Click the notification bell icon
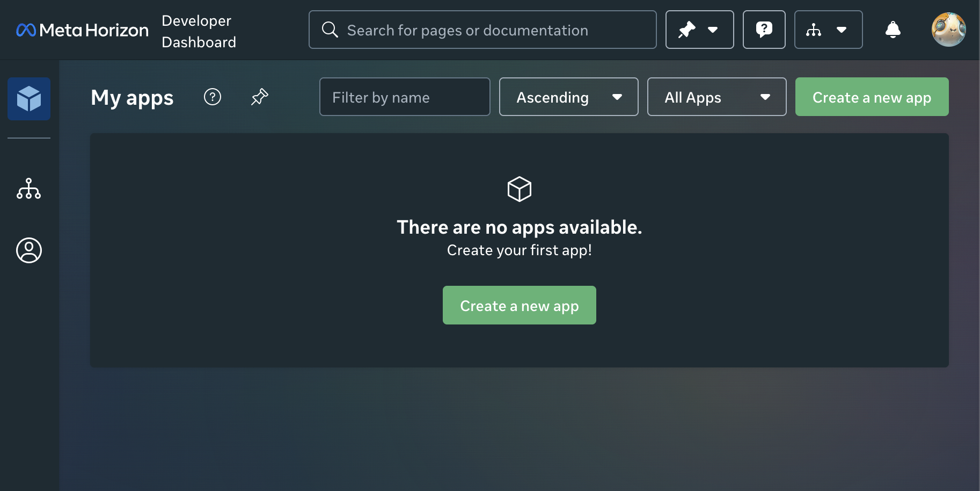The image size is (980, 491). pyautogui.click(x=893, y=30)
